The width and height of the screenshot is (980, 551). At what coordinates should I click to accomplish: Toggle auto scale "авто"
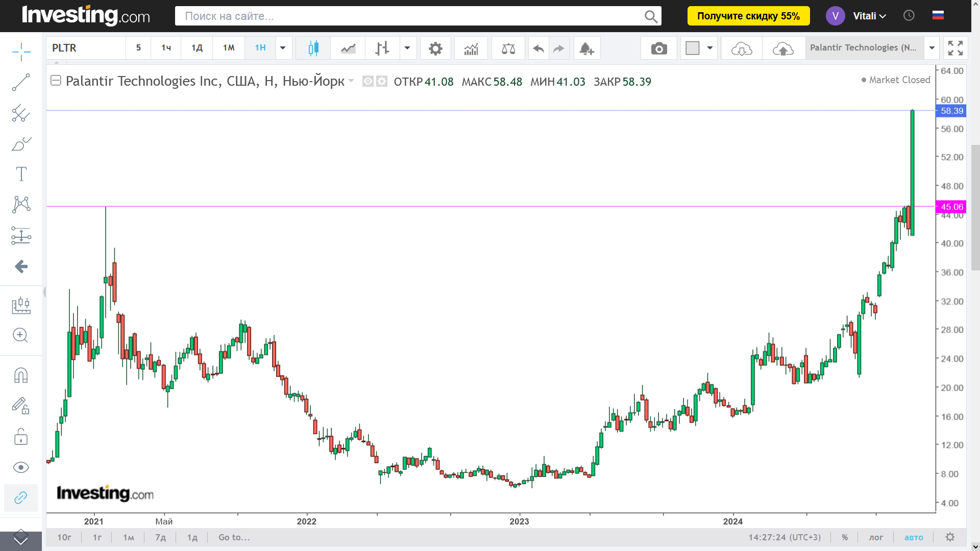pyautogui.click(x=913, y=537)
